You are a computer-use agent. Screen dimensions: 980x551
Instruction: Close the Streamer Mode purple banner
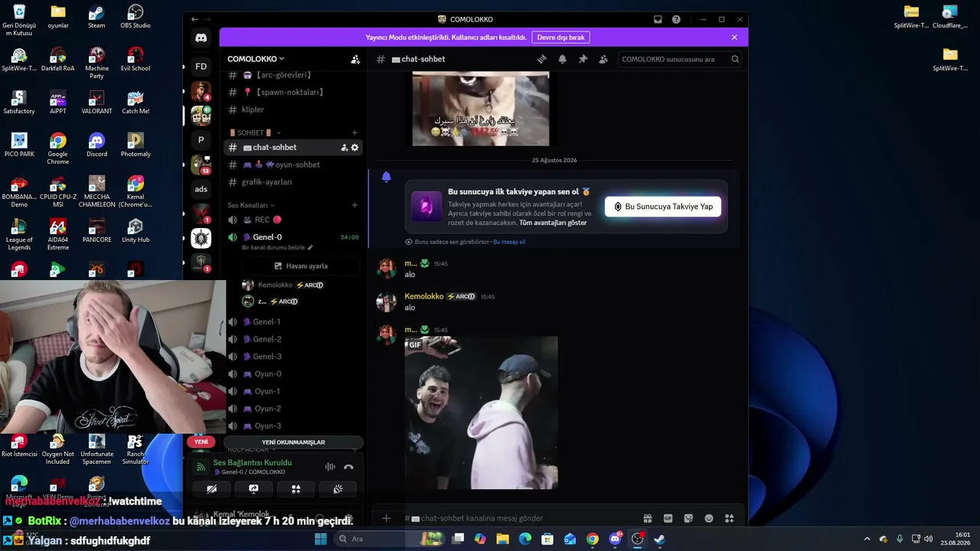coord(734,37)
